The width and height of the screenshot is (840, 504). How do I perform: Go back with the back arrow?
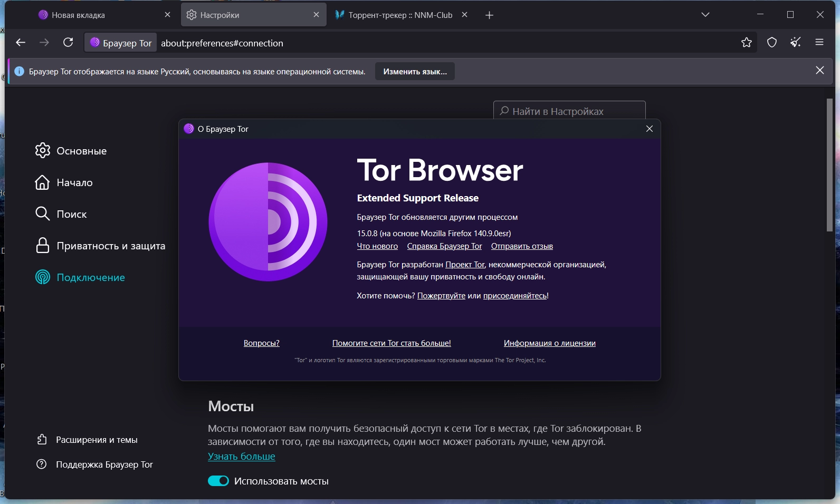pos(21,43)
